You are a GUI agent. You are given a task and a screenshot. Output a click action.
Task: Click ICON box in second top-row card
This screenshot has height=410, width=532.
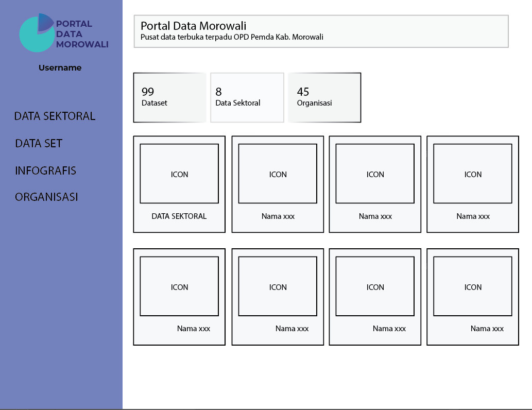point(278,174)
